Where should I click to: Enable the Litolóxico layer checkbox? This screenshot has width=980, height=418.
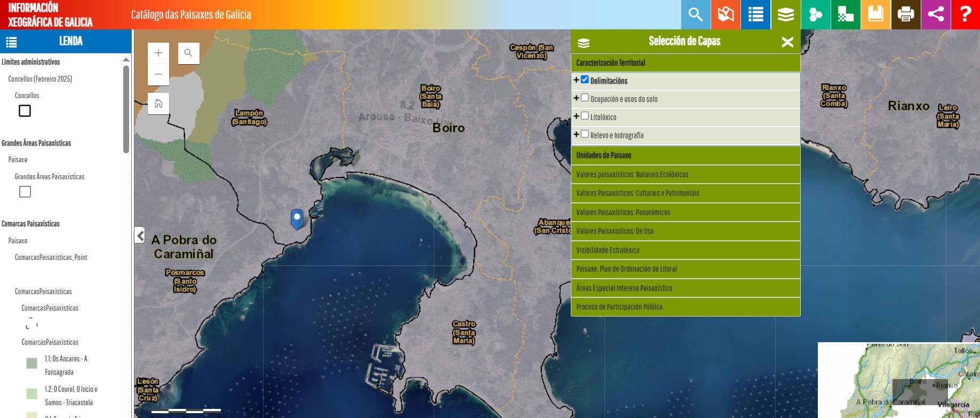(x=585, y=116)
